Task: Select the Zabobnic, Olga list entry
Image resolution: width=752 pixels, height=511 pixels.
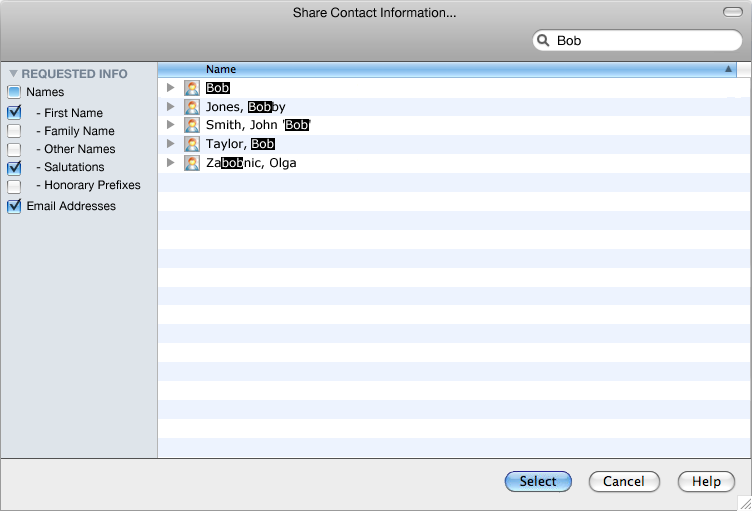Action: [251, 163]
